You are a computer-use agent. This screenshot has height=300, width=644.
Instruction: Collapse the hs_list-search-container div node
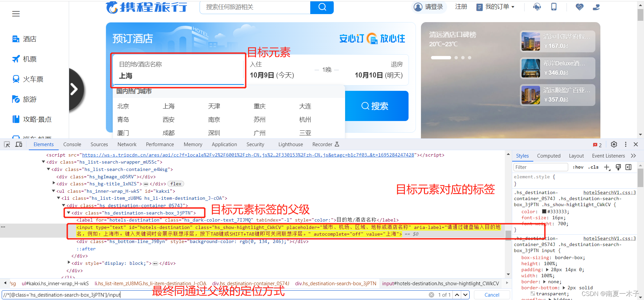[48, 169]
